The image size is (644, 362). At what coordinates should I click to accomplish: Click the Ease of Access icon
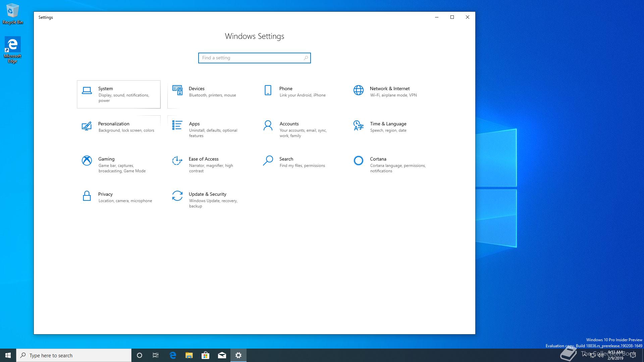[177, 161]
